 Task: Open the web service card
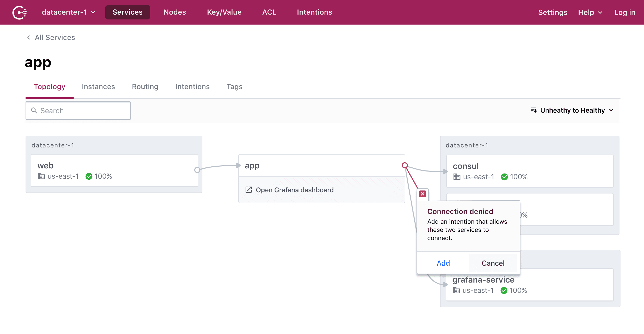point(114,170)
